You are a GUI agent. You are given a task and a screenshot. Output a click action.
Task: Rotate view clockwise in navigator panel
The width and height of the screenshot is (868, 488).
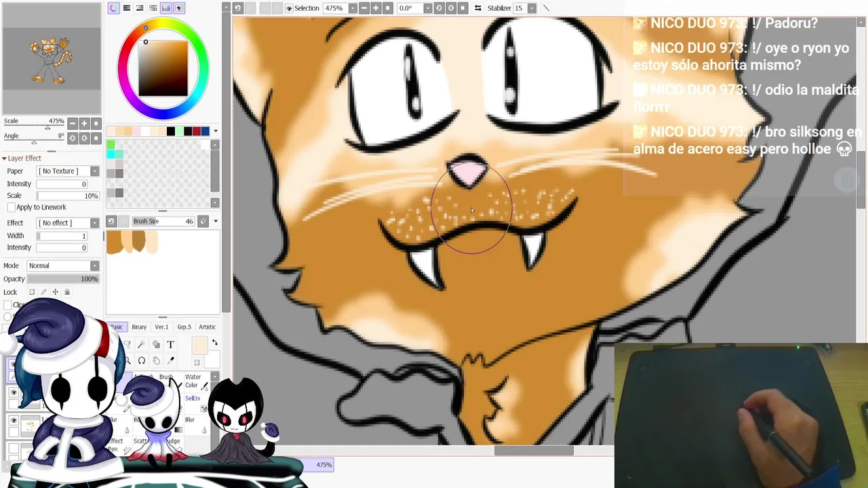click(84, 138)
